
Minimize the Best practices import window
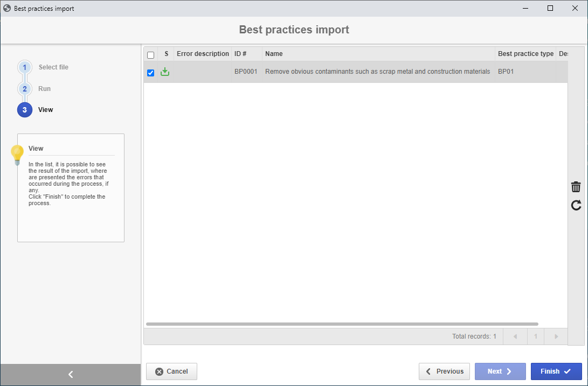click(525, 8)
